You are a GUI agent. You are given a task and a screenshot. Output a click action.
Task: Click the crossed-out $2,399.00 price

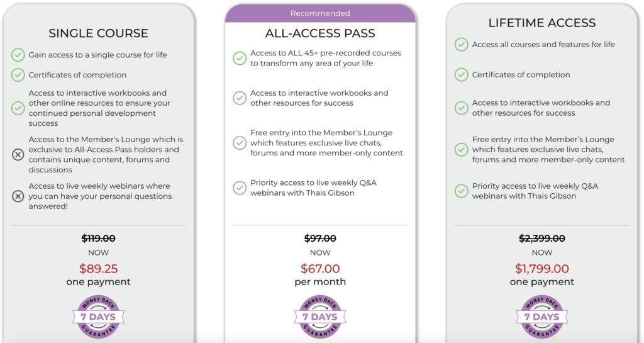click(541, 239)
